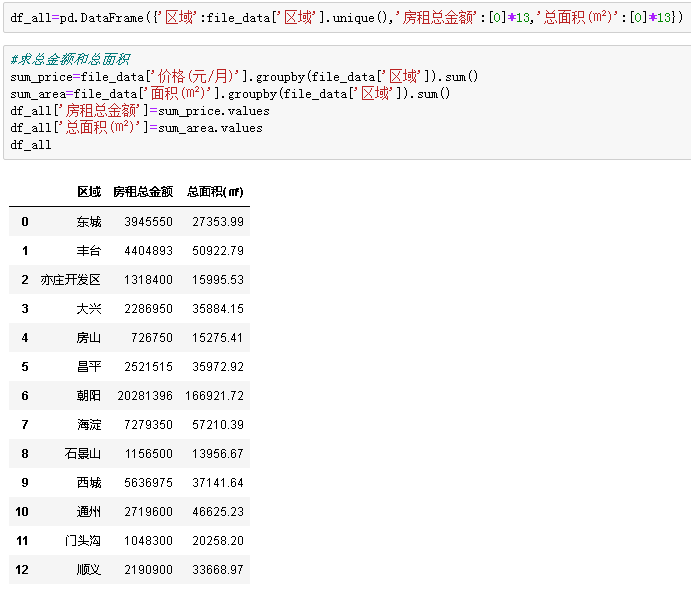Click the 丰台 total area value 50922.79
Image resolution: width=691 pixels, height=589 pixels.
click(x=218, y=251)
